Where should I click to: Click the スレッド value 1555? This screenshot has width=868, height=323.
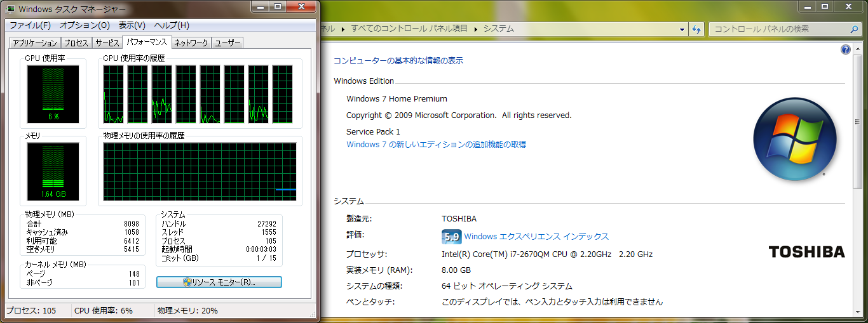tap(269, 233)
